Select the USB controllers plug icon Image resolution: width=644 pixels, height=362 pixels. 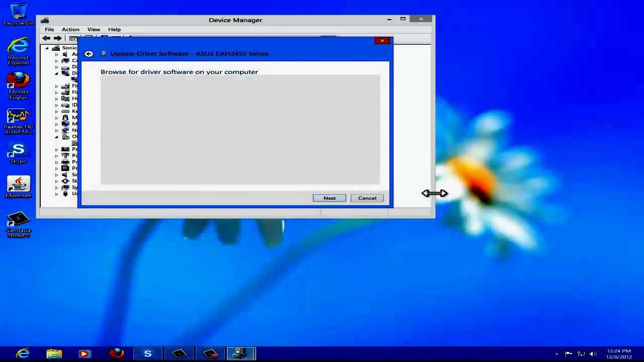[65, 194]
